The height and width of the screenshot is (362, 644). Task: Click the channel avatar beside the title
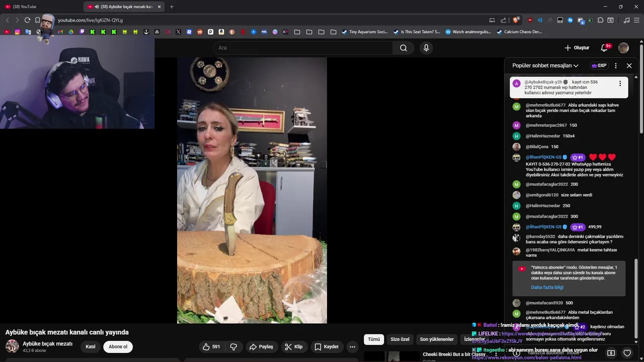pos(12,346)
